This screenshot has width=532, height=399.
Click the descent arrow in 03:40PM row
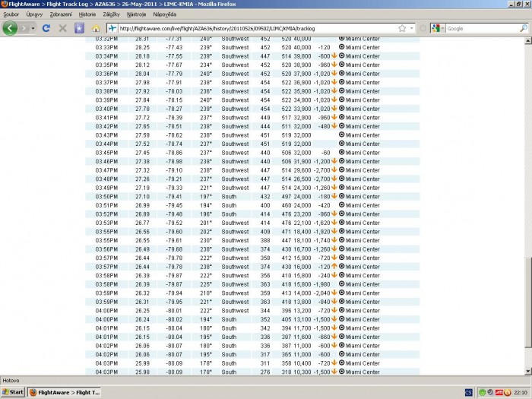tap(334, 109)
